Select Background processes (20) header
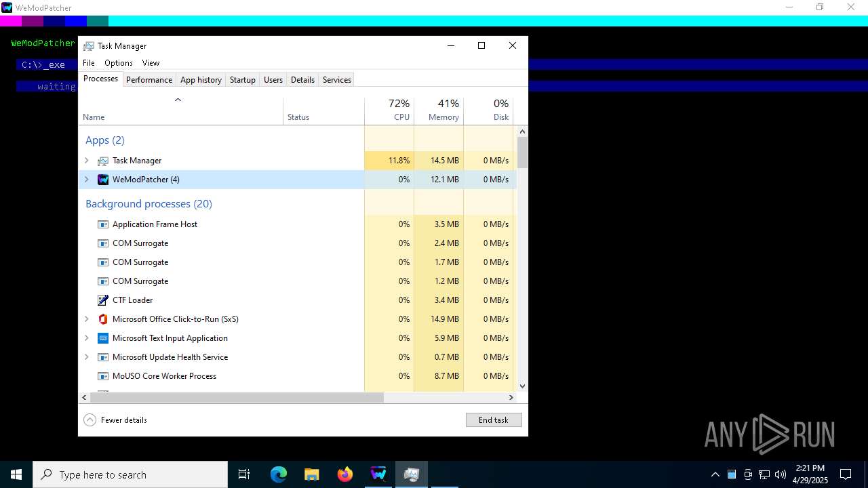The height and width of the screenshot is (488, 868). coord(149,204)
